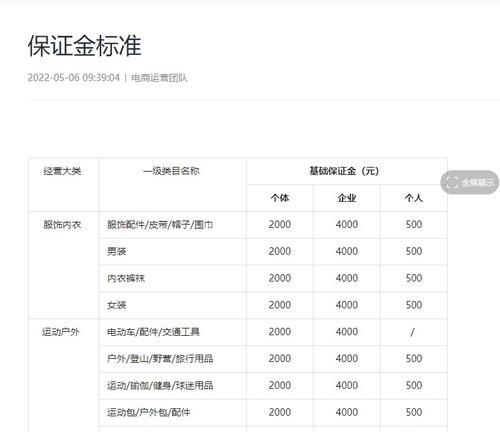Click 运动包/户外包/配件 row name

[x=149, y=412]
